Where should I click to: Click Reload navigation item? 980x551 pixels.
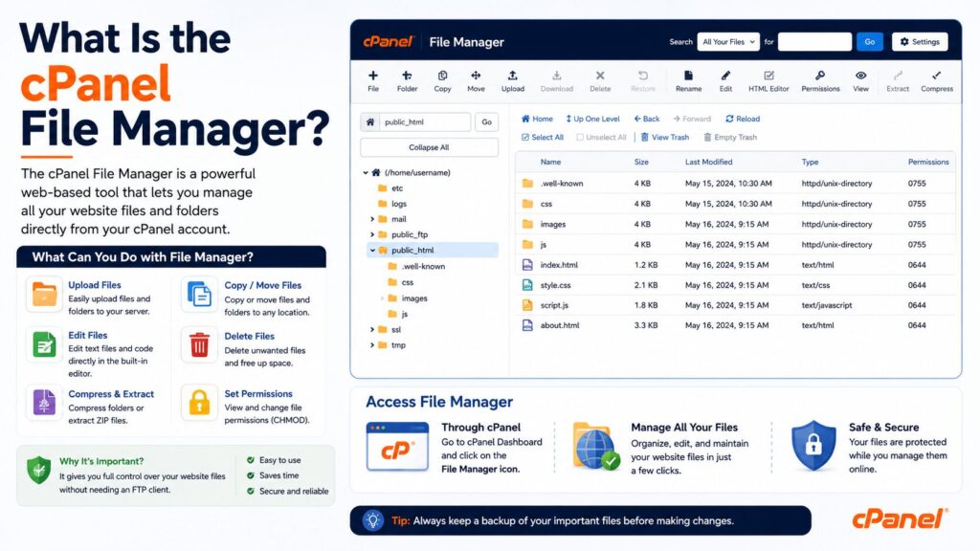pos(743,119)
